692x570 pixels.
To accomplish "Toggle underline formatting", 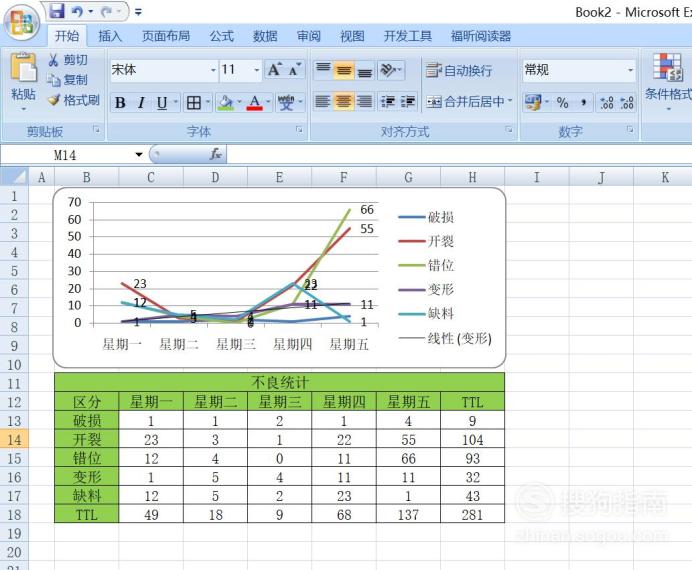I will coord(162,103).
